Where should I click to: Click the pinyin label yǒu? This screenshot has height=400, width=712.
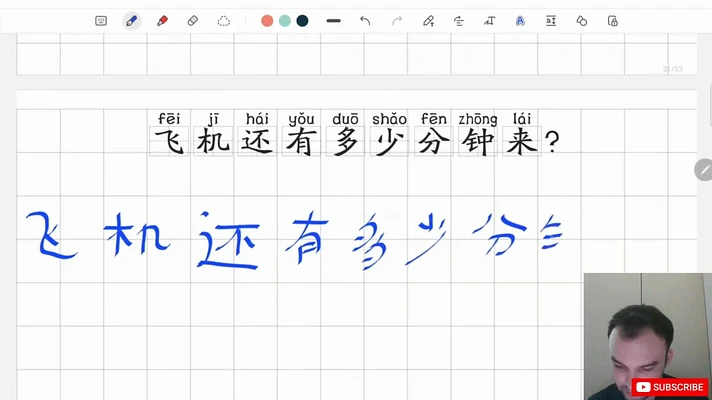[301, 119]
